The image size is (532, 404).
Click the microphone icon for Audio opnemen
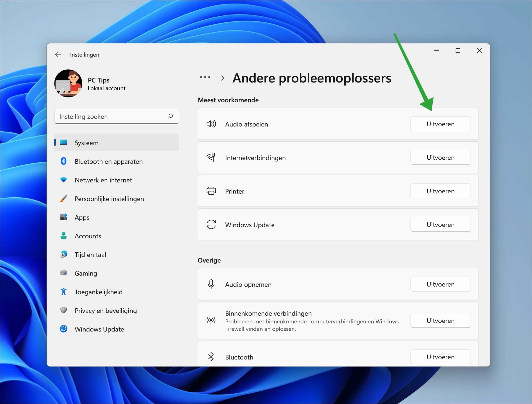(211, 284)
